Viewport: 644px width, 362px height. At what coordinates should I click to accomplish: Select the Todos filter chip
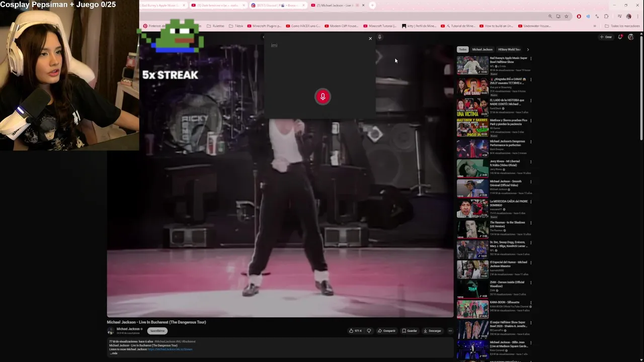(x=463, y=49)
